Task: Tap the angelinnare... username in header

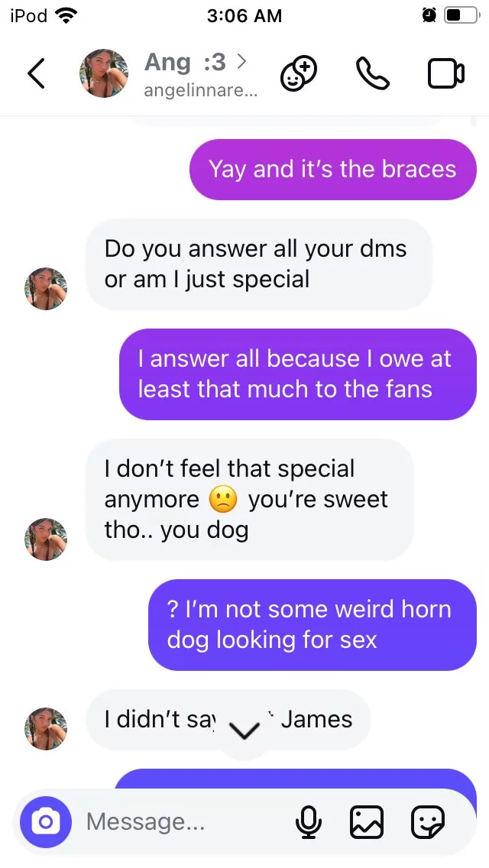Action: [x=201, y=90]
